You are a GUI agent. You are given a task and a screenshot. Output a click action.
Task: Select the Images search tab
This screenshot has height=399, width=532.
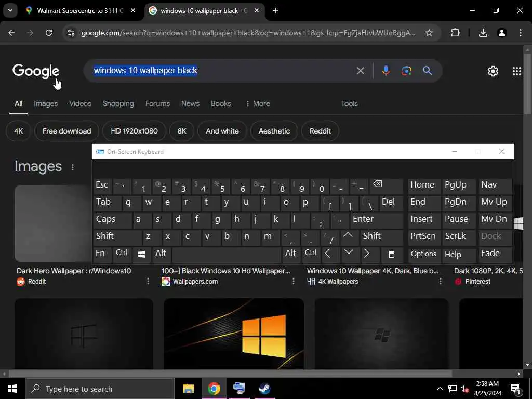[x=46, y=103]
